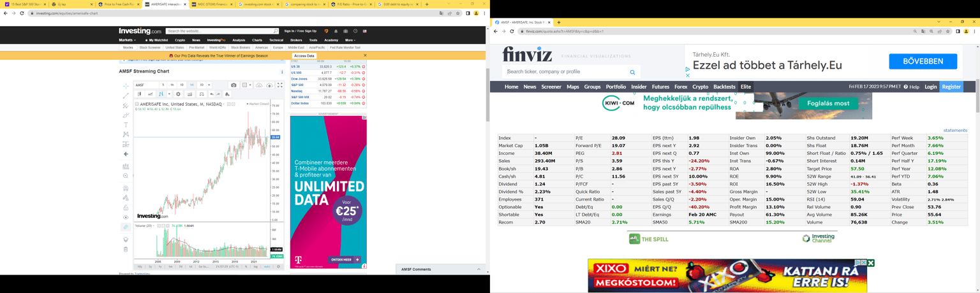Open the Elite tab in Finviz navbar
The image size is (980, 293).
[x=745, y=87]
